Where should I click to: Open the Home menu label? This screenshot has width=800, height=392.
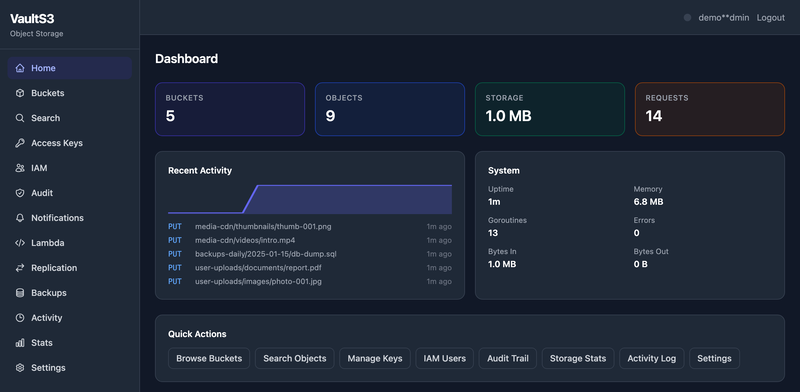coord(43,68)
